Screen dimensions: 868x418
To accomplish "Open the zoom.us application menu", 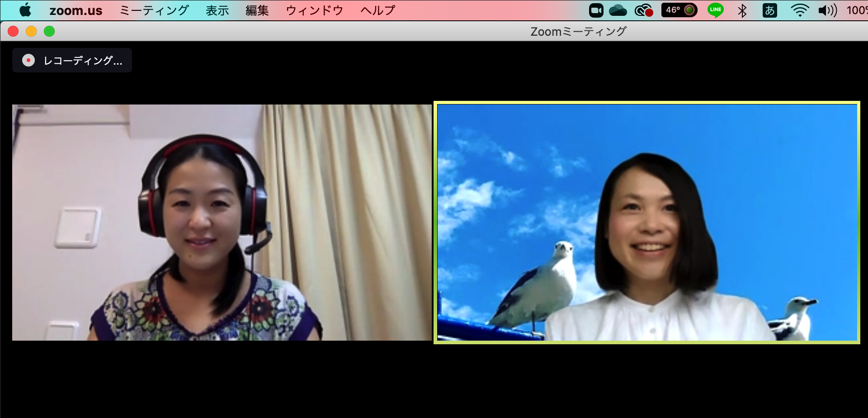I will [76, 10].
